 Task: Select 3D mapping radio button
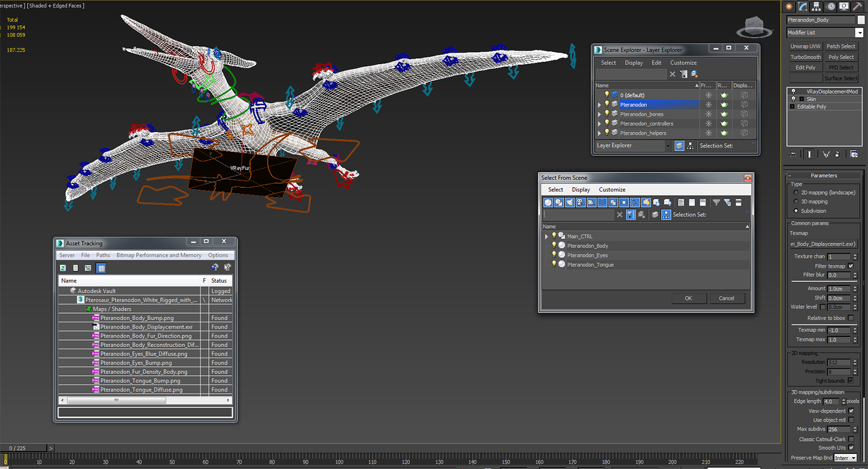click(796, 202)
